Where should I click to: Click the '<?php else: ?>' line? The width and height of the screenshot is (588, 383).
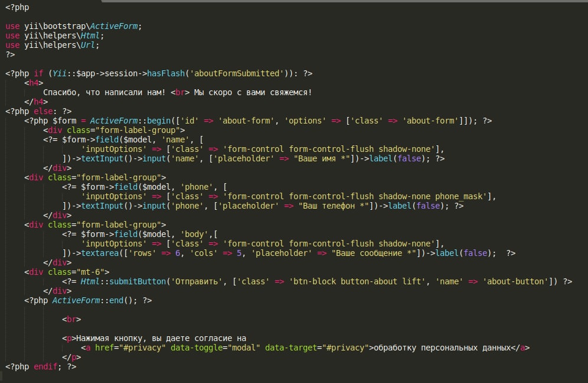[38, 111]
